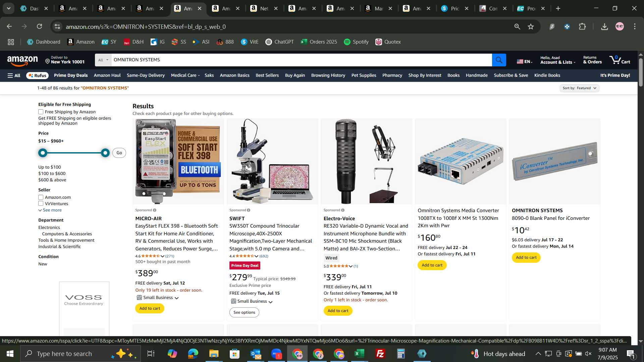
Task: Open Chrome extensions puzzle icon
Action: (x=582, y=26)
